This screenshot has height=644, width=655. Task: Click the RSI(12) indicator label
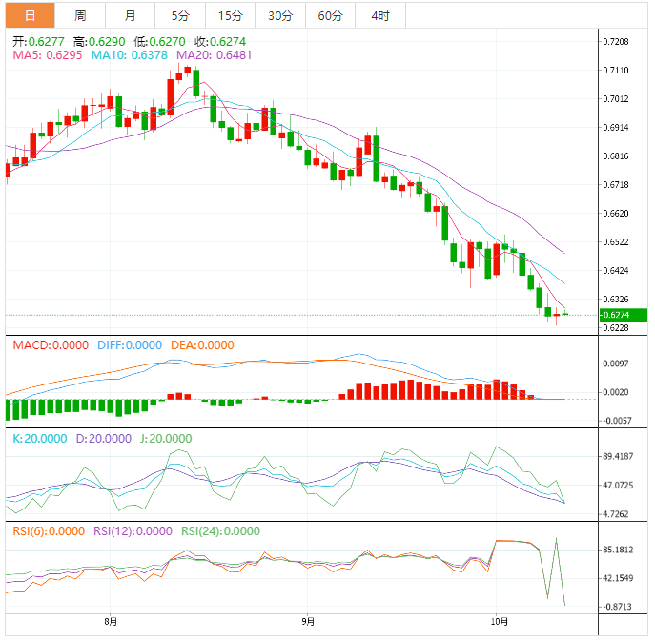[x=133, y=531]
